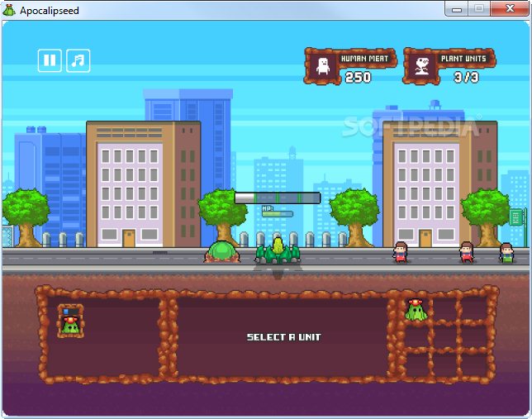This screenshot has width=532, height=419.
Task: Pause the game with the pause button
Action: 50,60
